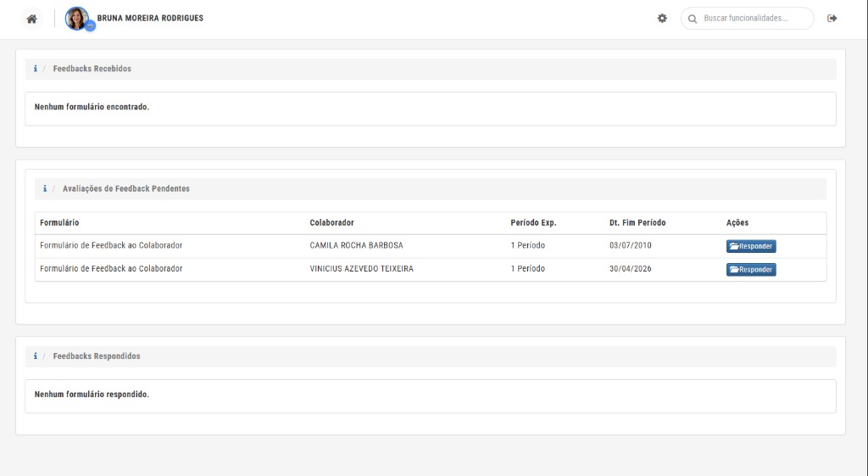Click the Feedbacks Respondidos section title

tap(97, 356)
